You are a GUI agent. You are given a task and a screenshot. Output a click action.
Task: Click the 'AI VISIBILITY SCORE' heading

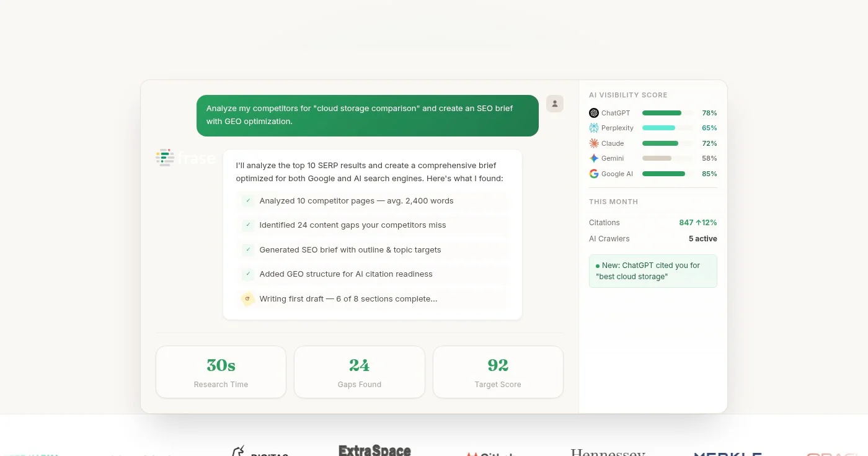pyautogui.click(x=628, y=95)
